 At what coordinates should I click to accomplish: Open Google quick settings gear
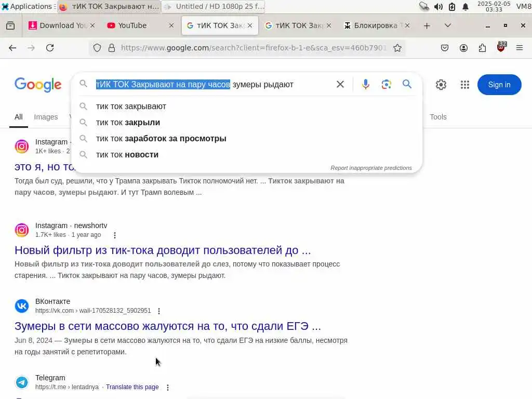pos(441,85)
